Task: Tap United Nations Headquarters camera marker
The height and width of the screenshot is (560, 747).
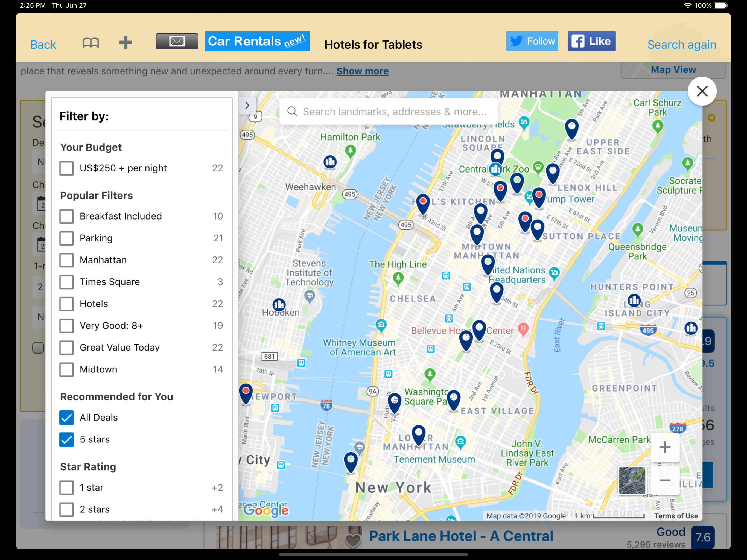Action: (x=554, y=273)
